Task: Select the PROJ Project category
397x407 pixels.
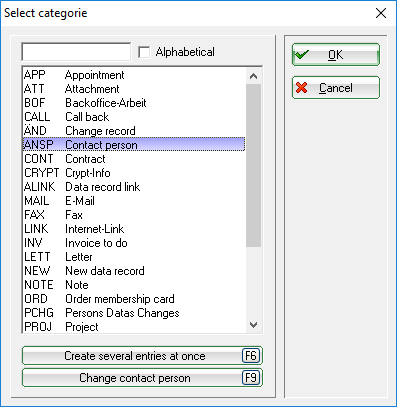Action: 134,327
